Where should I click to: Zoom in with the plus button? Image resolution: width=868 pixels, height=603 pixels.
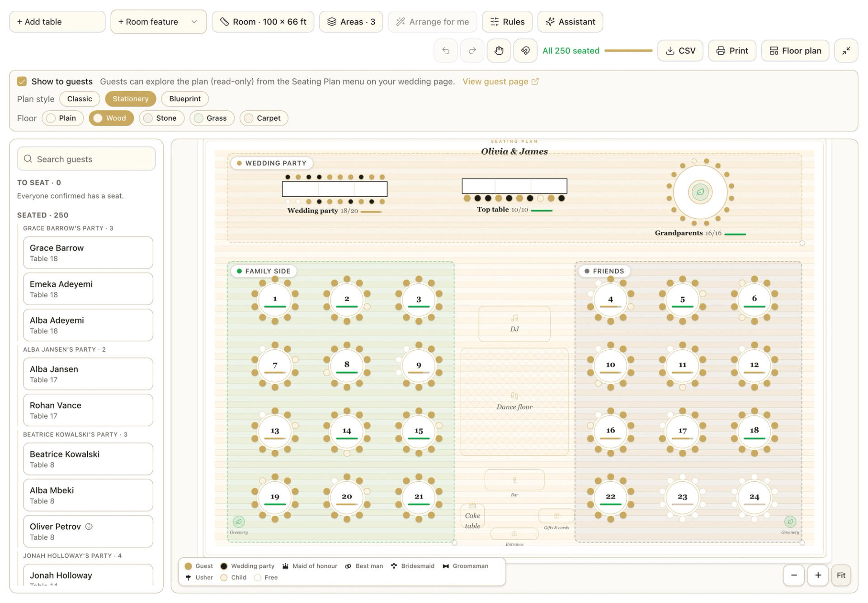pyautogui.click(x=818, y=575)
